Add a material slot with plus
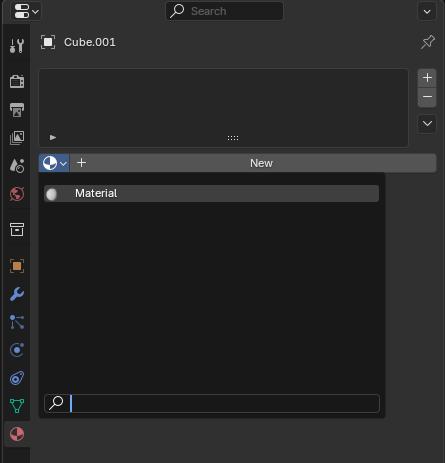This screenshot has width=445, height=463. 427,78
